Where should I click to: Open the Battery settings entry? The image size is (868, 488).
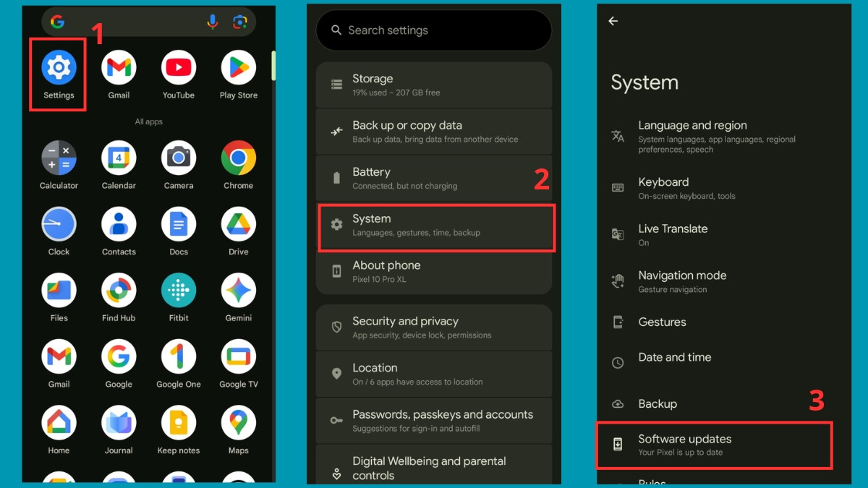pos(434,178)
